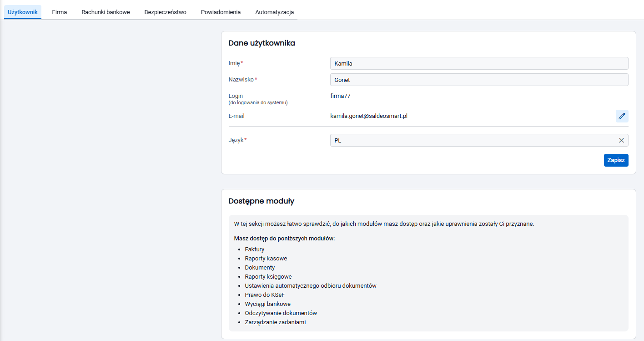
Task: Open the Rachunki bankowe tab
Action: pos(106,12)
